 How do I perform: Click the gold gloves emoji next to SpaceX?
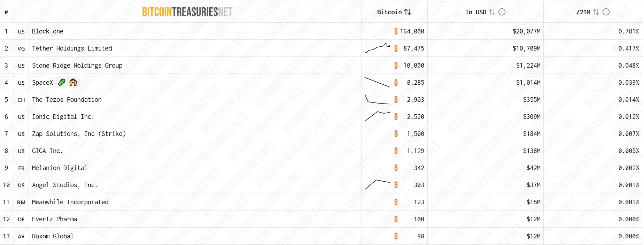pyautogui.click(x=73, y=82)
